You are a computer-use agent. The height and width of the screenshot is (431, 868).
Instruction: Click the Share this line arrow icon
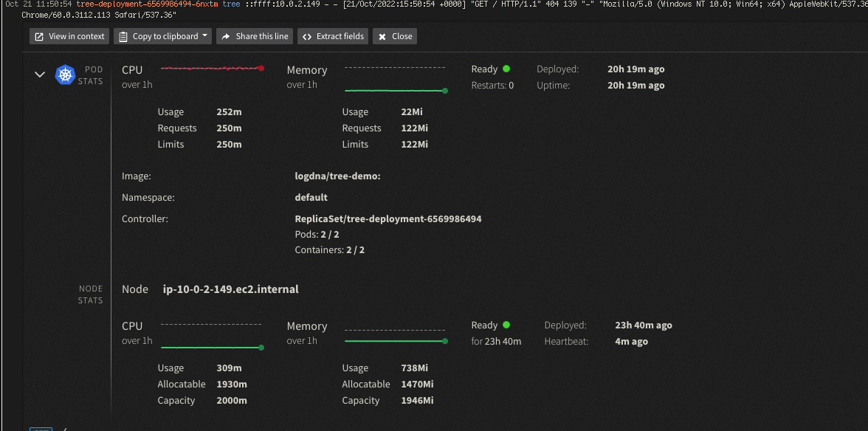point(226,36)
